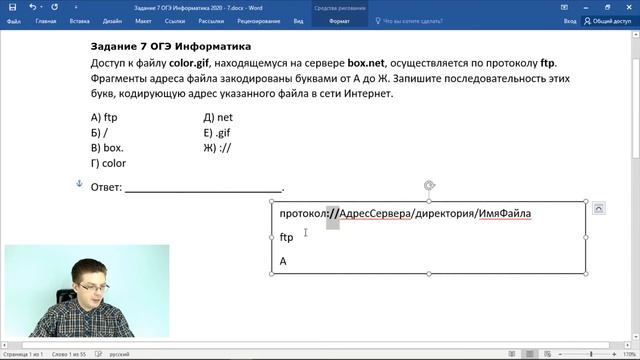The height and width of the screenshot is (360, 640).
Task: Open the Формат drawing tools tab
Action: (x=339, y=21)
